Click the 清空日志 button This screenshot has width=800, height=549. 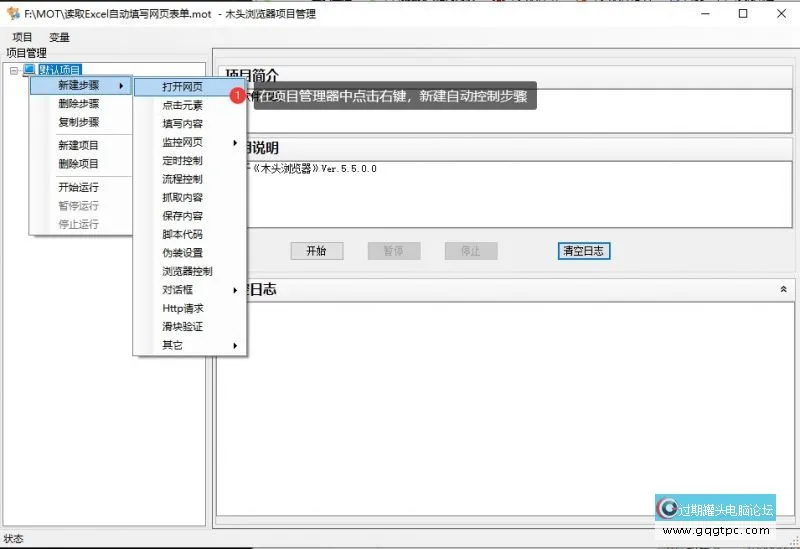pos(584,251)
